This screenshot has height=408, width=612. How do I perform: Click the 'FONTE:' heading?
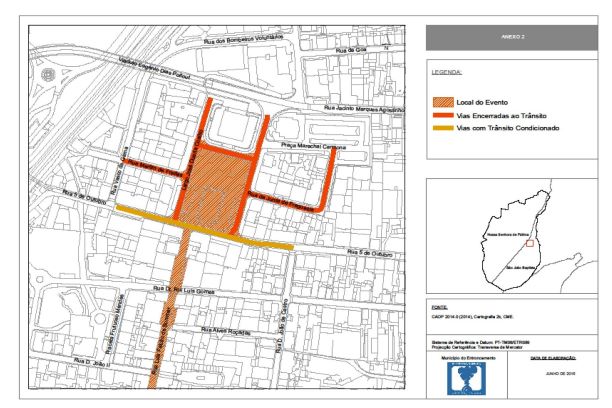(x=439, y=308)
